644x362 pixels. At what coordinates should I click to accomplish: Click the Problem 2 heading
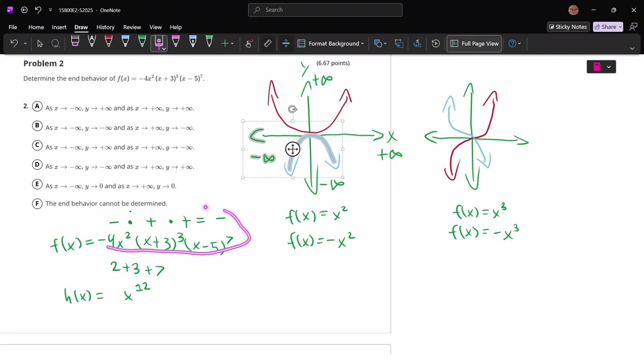(x=43, y=63)
